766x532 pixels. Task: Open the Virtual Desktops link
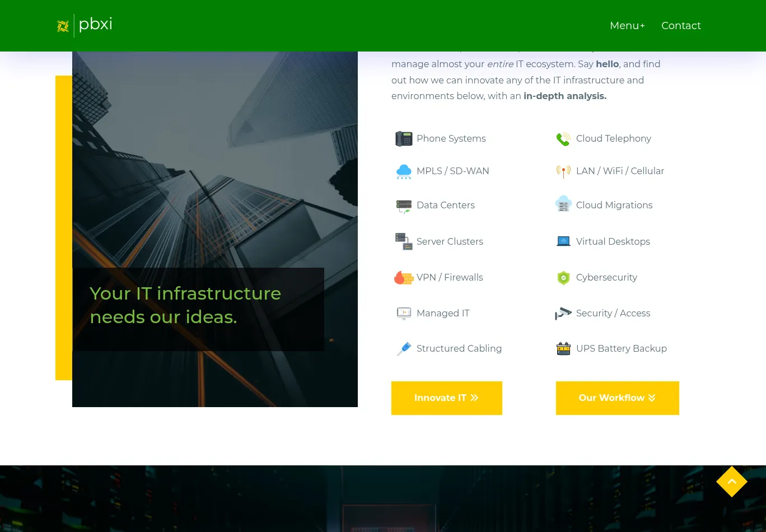[613, 242]
